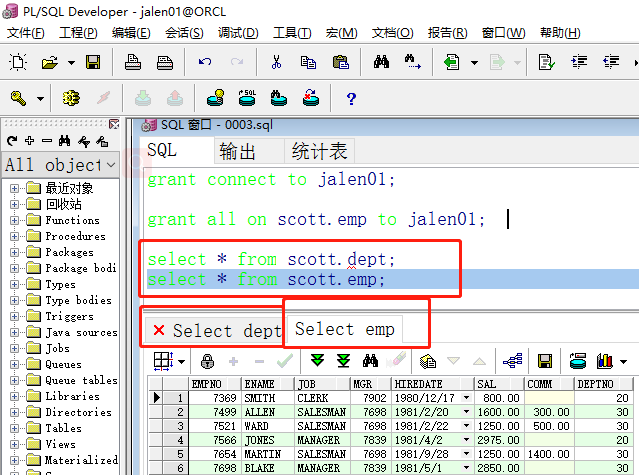Click the Log on key icon
639x475 pixels.
pyautogui.click(x=19, y=98)
